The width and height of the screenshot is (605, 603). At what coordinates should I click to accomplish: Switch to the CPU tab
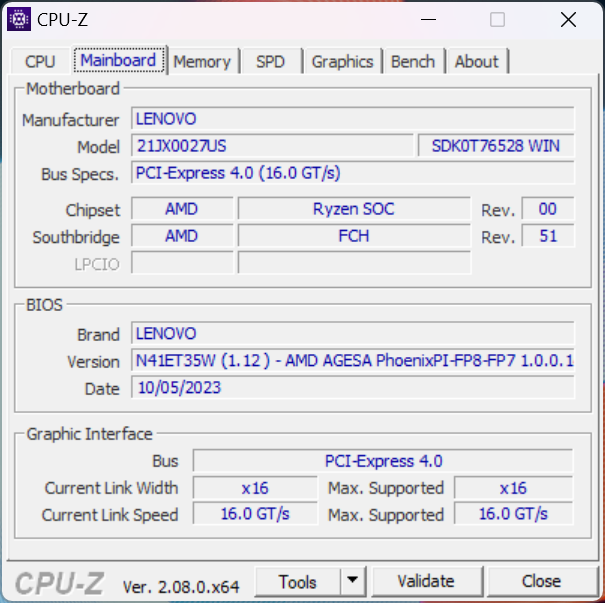[x=40, y=61]
